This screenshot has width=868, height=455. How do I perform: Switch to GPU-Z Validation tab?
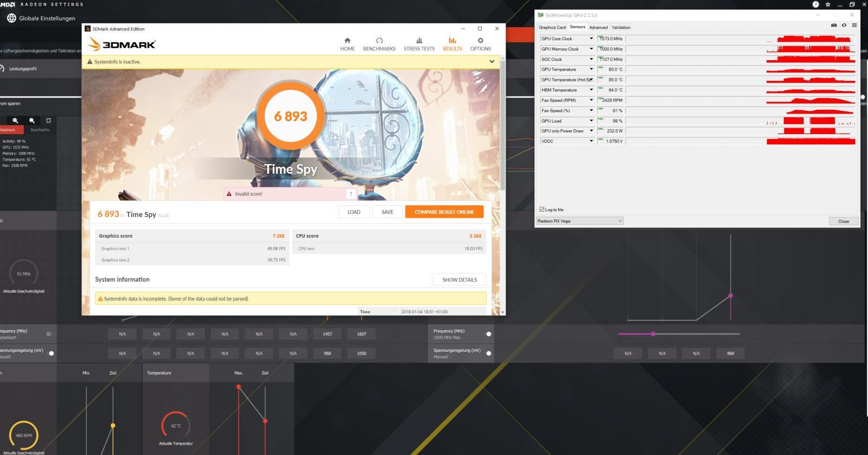coord(621,27)
